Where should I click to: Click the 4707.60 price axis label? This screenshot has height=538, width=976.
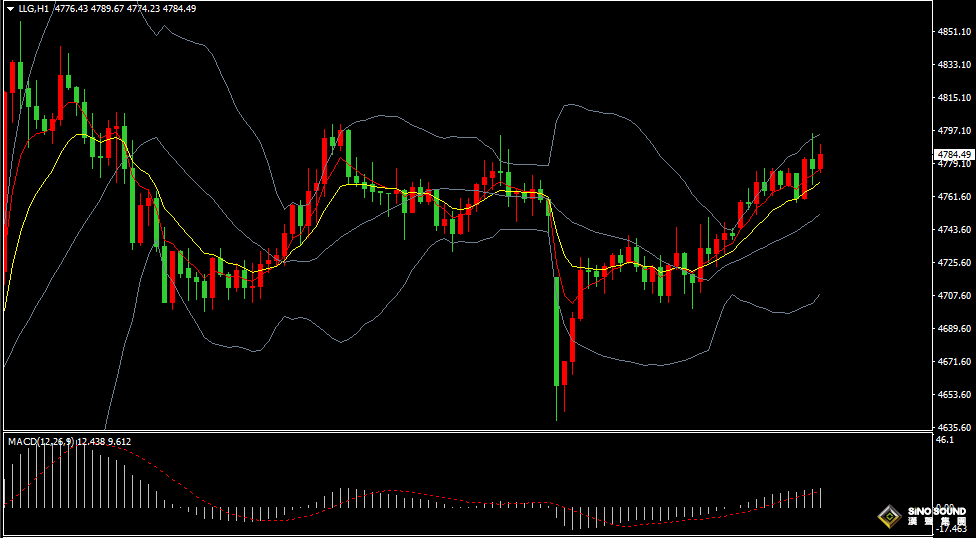(x=954, y=296)
